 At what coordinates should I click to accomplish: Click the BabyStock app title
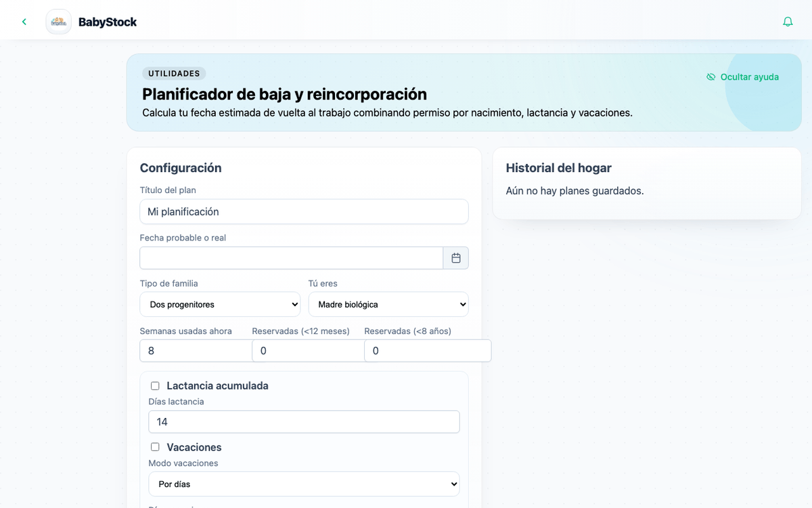[x=108, y=22]
